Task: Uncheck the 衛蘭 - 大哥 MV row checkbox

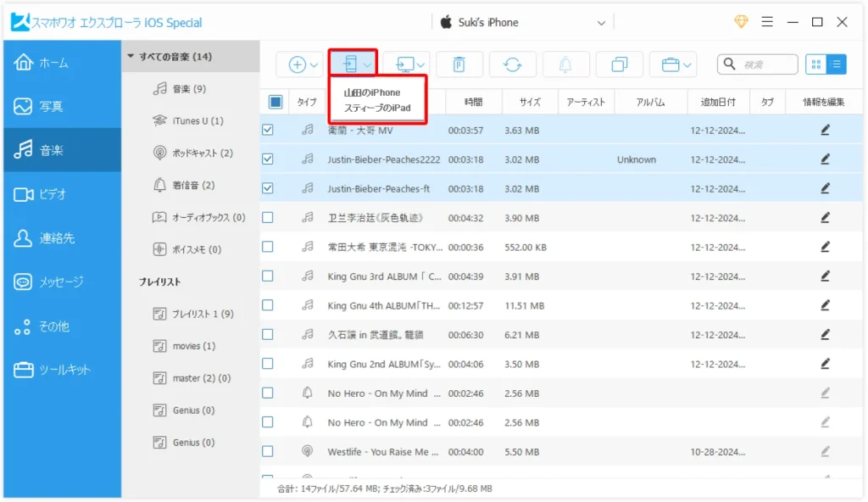Action: [268, 131]
